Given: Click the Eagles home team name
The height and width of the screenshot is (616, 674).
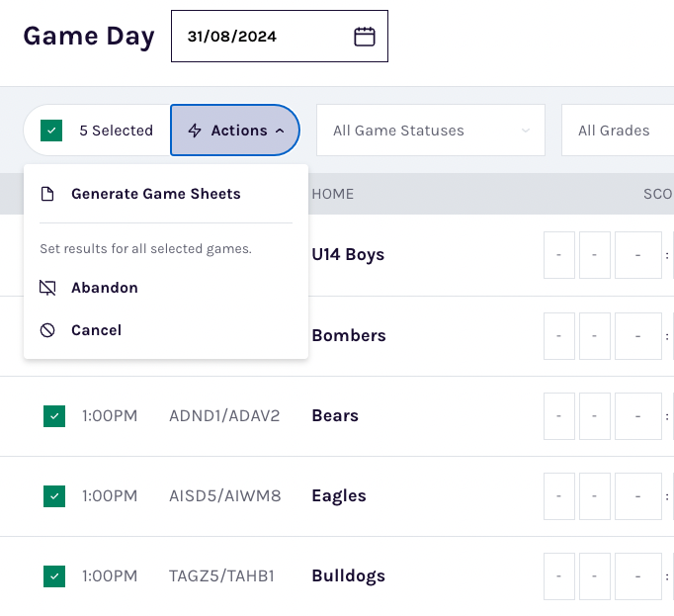Looking at the screenshot, I should coord(339,496).
